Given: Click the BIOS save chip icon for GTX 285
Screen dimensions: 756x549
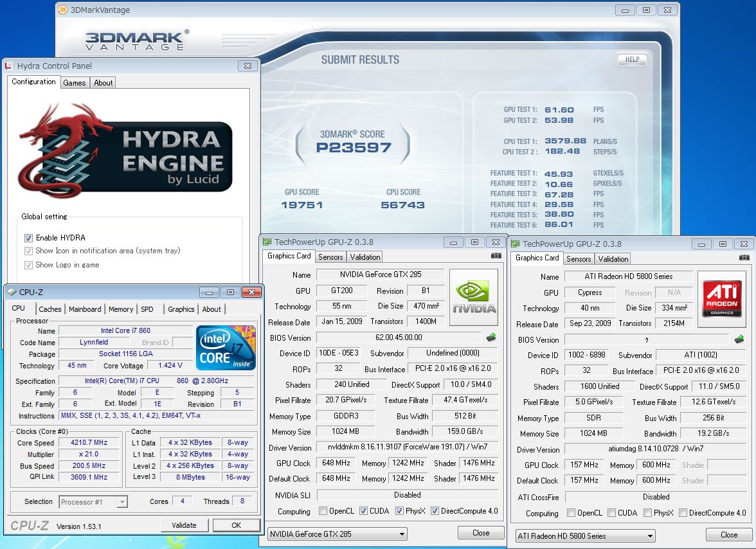Looking at the screenshot, I should (491, 337).
